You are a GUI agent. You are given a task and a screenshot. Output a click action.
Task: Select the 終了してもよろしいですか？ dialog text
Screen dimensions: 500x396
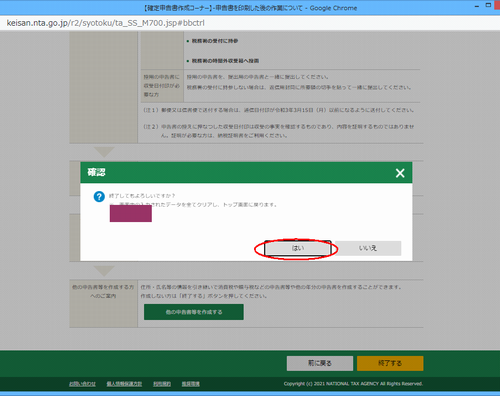[142, 196]
